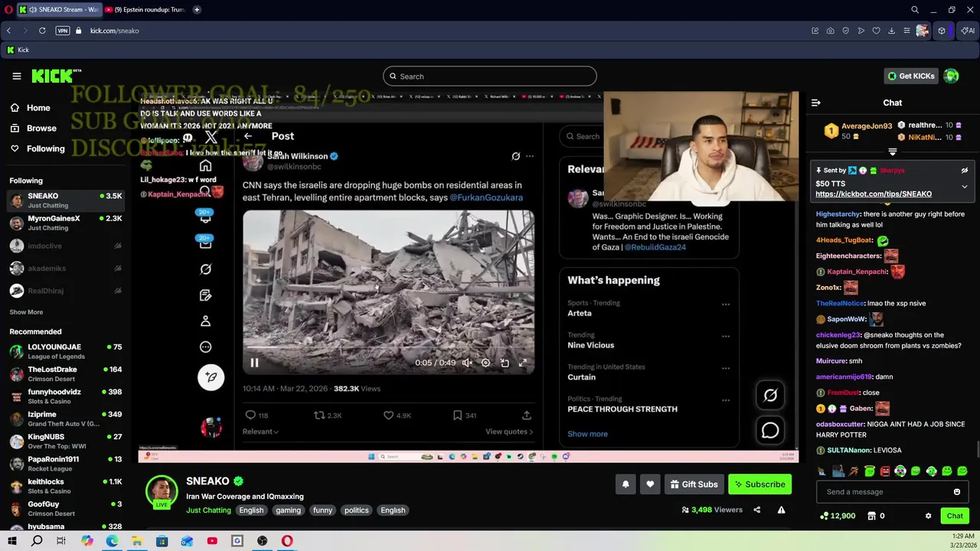980x551 pixels.
Task: Open Opera downloads icon
Action: coord(891,31)
